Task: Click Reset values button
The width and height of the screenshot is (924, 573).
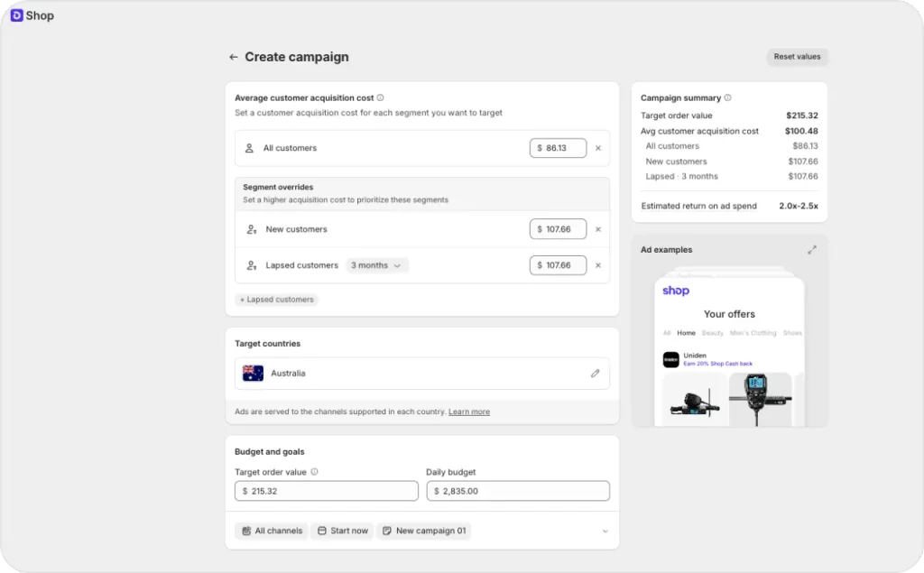Action: point(797,57)
